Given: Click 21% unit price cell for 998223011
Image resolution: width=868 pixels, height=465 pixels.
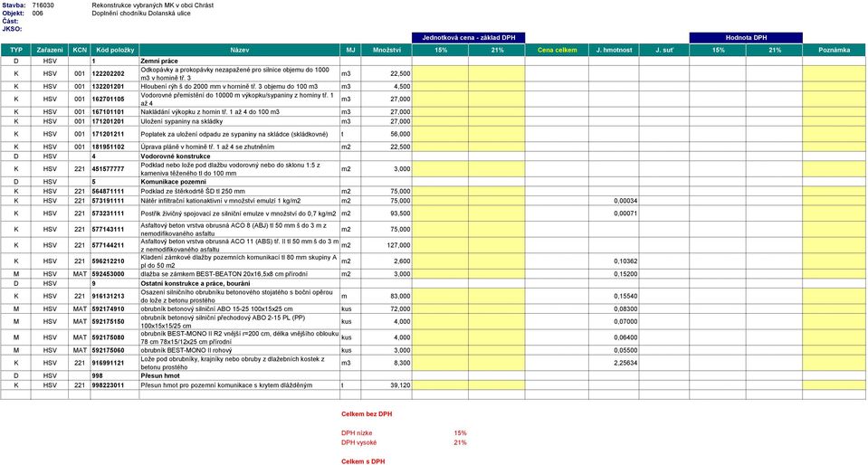Looking at the screenshot, I should (497, 384).
